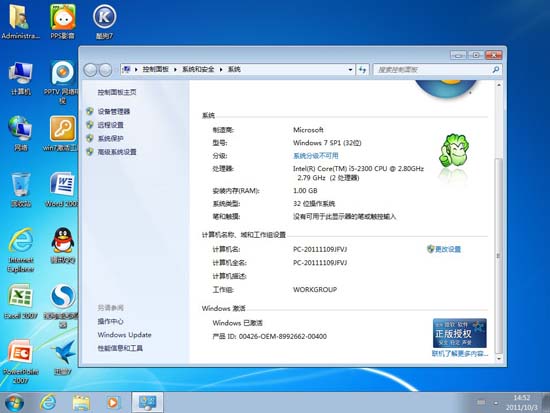This screenshot has height=413, width=550.
Task: Click the forward navigation arrow button
Action: [x=105, y=70]
